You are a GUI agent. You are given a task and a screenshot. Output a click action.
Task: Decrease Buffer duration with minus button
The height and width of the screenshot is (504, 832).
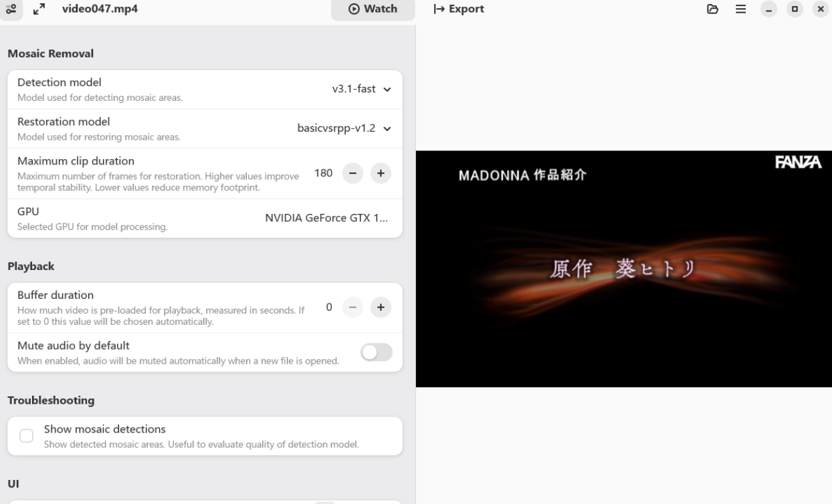(353, 307)
